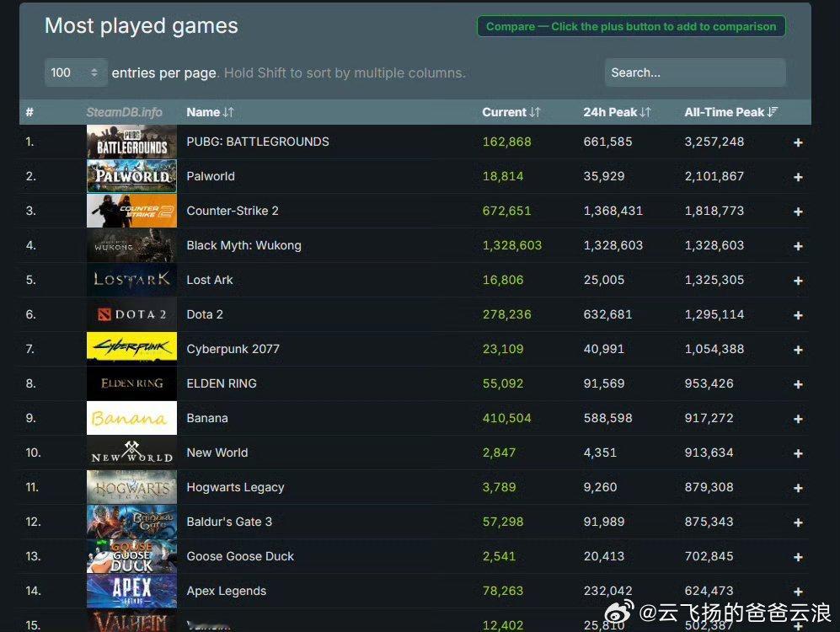Open the Counter-Strike 2 name link
The width and height of the screenshot is (840, 632).
[233, 211]
